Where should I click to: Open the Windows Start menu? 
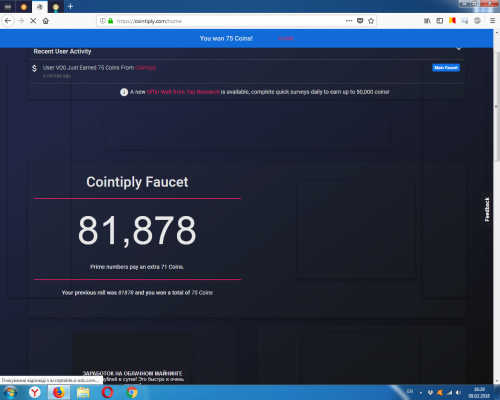point(10,392)
